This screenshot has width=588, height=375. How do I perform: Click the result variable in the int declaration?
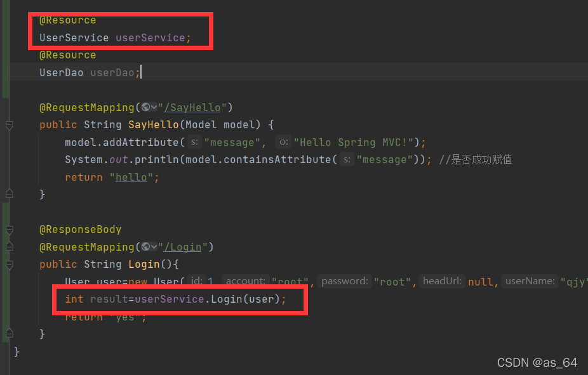coord(109,299)
